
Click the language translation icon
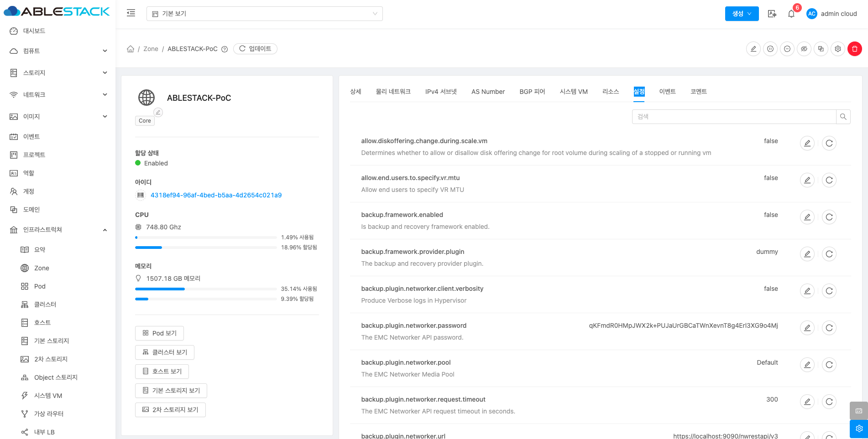(772, 14)
